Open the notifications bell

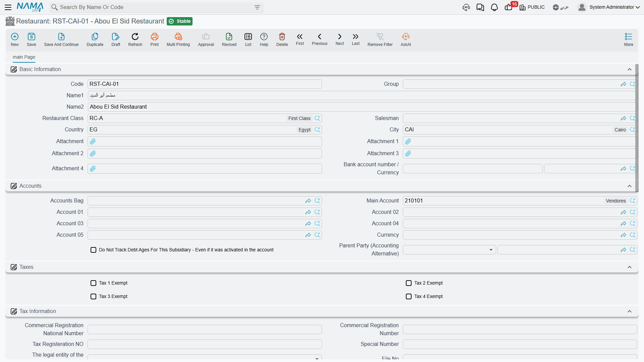click(494, 7)
